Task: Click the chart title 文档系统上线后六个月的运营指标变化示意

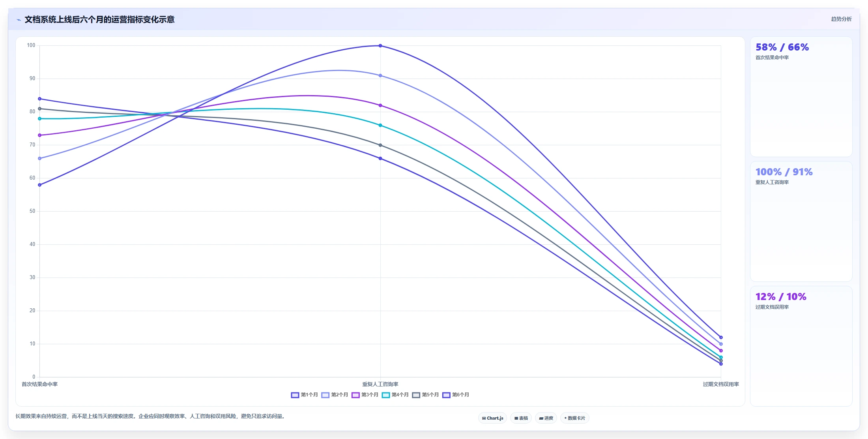Action: [99, 19]
